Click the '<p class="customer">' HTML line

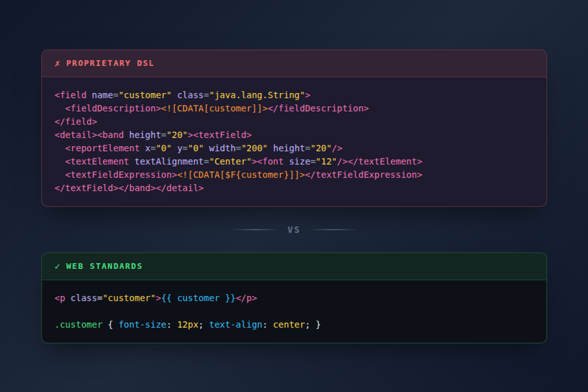pos(156,298)
